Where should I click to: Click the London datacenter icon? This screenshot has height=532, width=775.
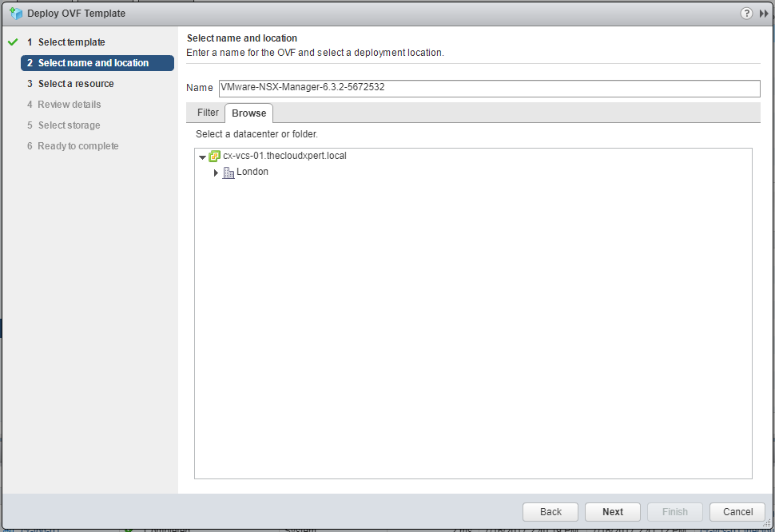coord(229,173)
